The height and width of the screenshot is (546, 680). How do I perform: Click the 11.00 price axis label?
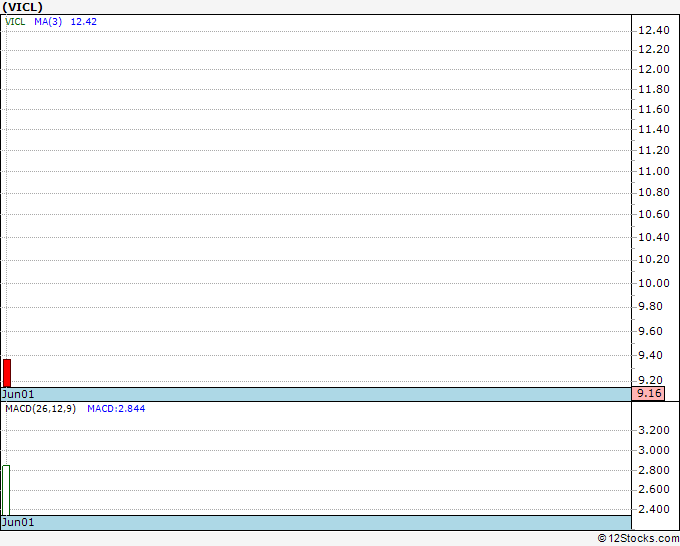click(x=654, y=171)
